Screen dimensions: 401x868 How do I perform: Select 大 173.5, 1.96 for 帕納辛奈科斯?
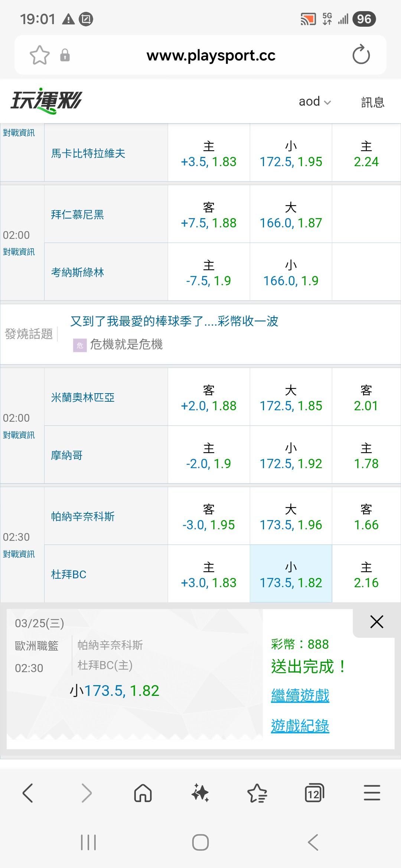[x=291, y=516]
